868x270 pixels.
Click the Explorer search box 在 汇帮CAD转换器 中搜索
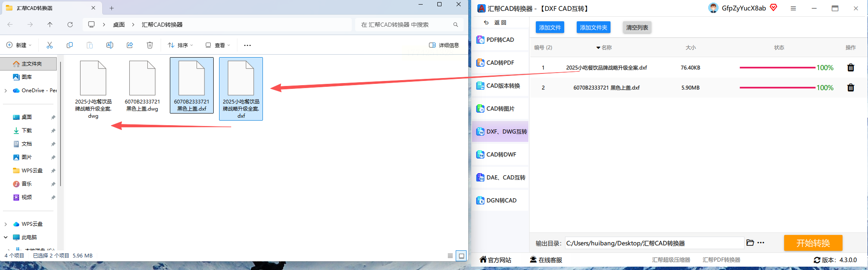409,25
